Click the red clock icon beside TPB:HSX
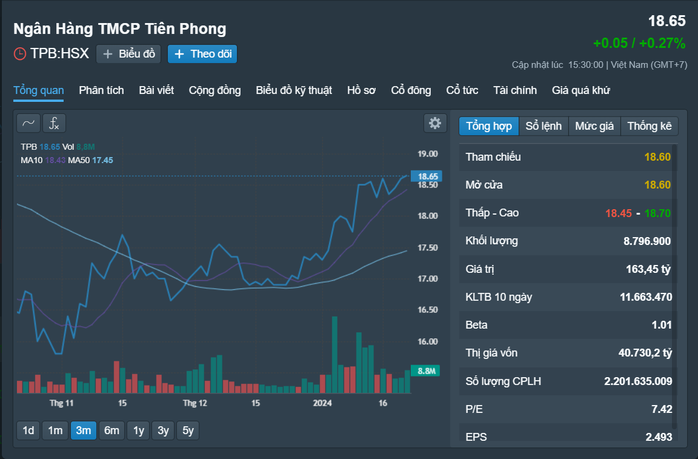Viewport: 698px width, 459px height. pos(20,54)
